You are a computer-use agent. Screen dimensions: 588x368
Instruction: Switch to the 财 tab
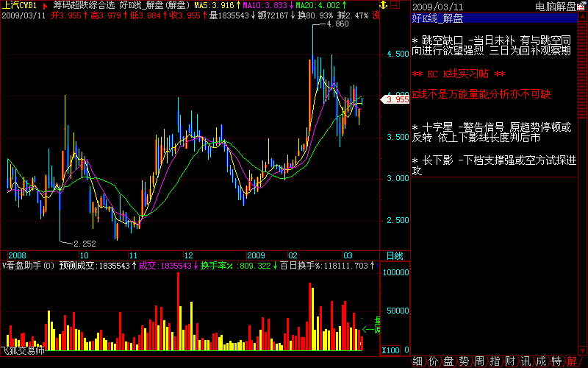click(510, 361)
